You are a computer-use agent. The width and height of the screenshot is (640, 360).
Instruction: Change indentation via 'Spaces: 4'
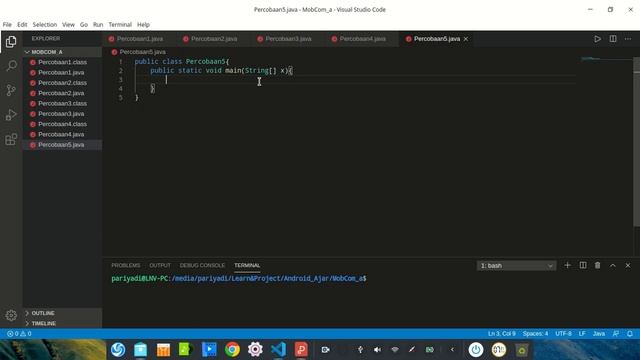point(535,334)
